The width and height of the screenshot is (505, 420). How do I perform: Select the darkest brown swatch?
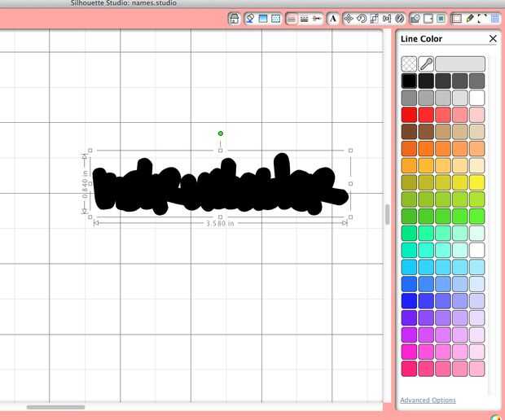pyautogui.click(x=409, y=132)
